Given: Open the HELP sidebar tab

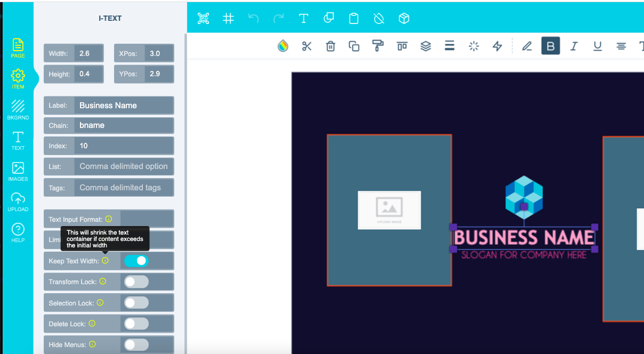Looking at the screenshot, I should 18,233.
